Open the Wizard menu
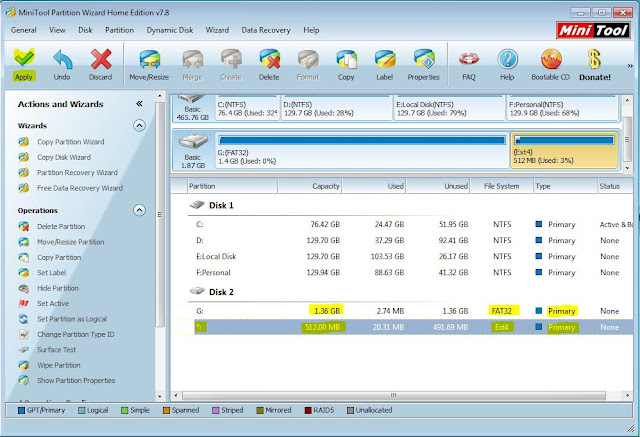This screenshot has width=640, height=437. [217, 30]
